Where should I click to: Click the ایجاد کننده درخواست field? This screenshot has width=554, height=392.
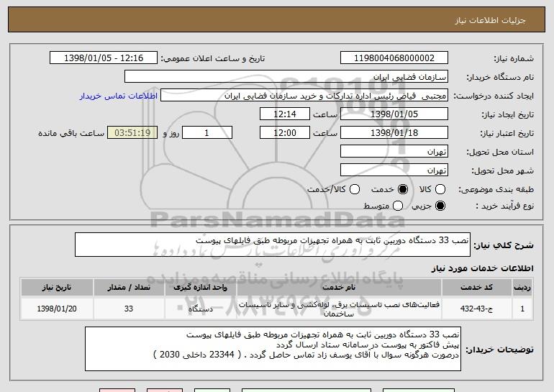tap(304, 96)
